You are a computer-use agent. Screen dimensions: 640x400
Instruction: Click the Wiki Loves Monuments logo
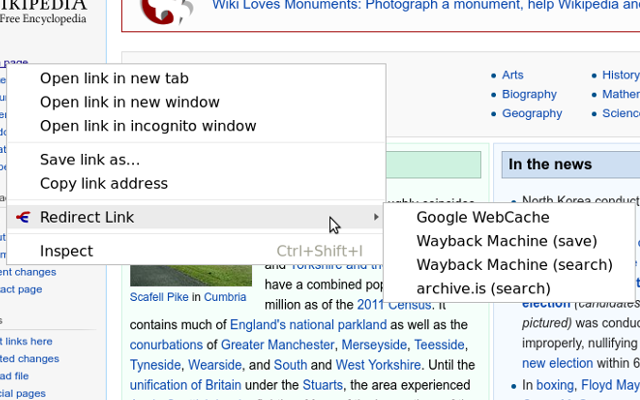[x=166, y=11]
